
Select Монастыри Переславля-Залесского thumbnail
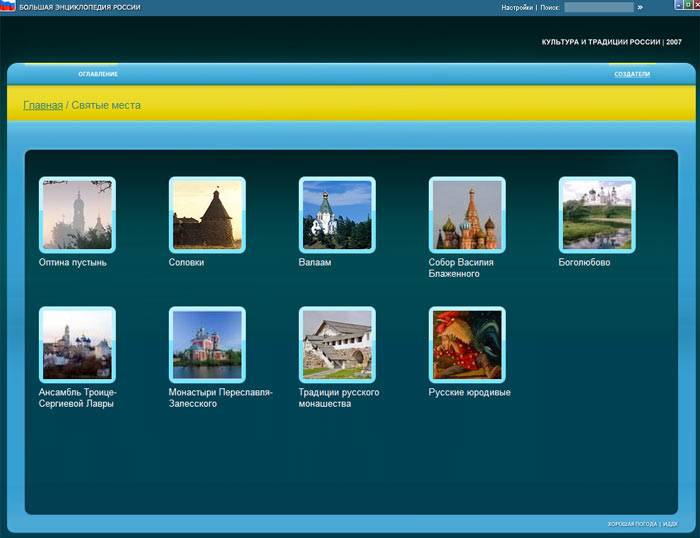point(207,345)
